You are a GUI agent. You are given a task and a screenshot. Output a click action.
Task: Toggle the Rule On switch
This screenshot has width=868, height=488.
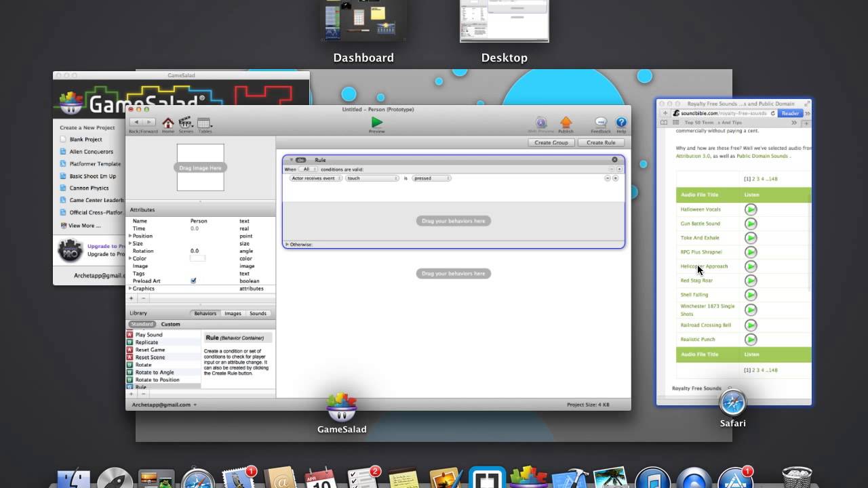(x=301, y=160)
